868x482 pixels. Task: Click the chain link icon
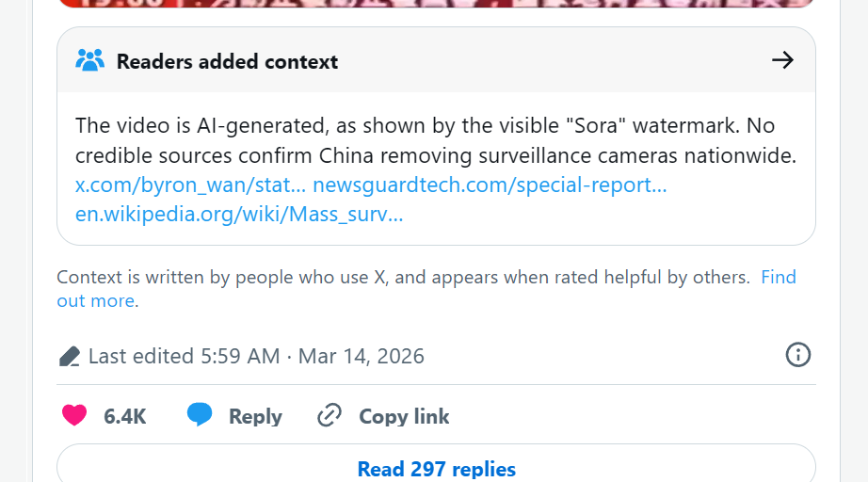pyautogui.click(x=329, y=415)
